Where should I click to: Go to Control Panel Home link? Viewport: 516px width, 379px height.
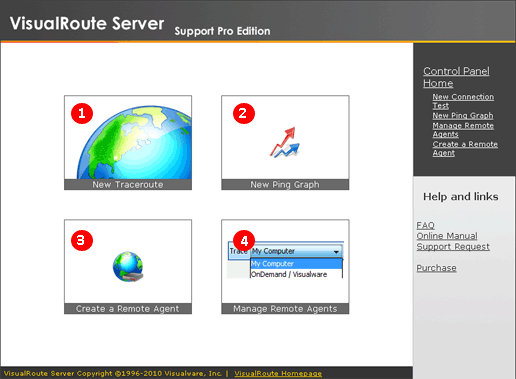(x=456, y=77)
